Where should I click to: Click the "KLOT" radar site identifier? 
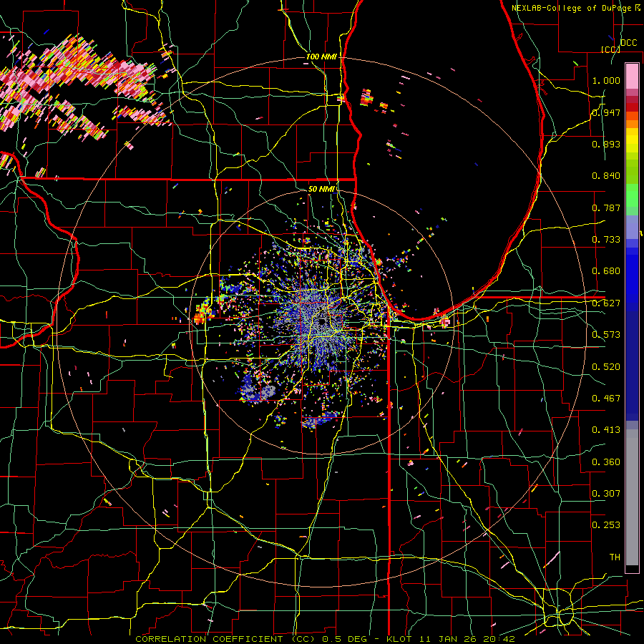click(399, 639)
